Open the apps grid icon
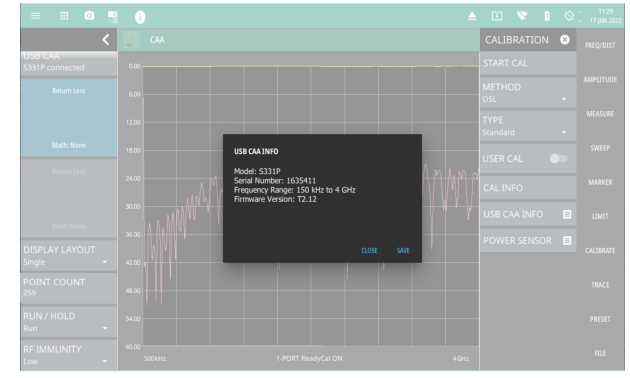630x378 pixels. (x=64, y=16)
